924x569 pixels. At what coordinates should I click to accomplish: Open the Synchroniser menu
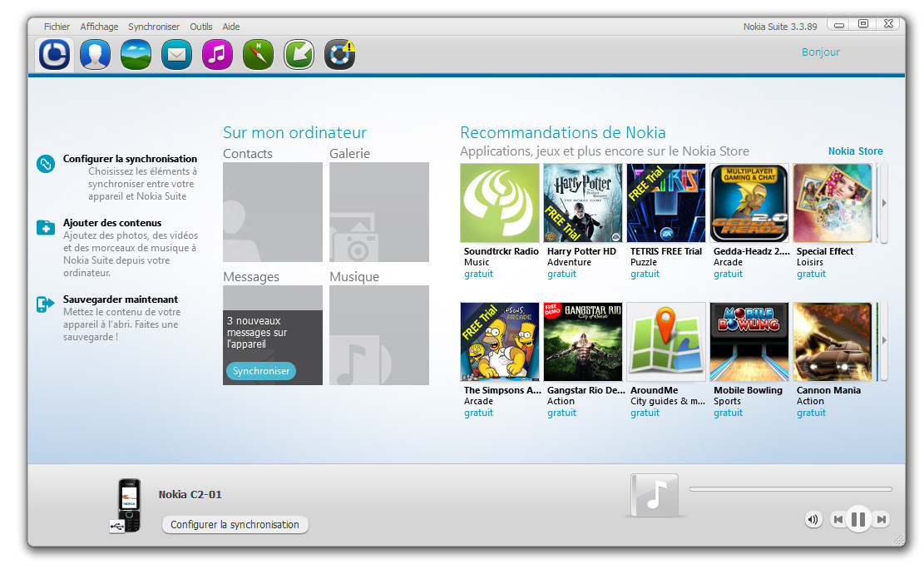[154, 27]
